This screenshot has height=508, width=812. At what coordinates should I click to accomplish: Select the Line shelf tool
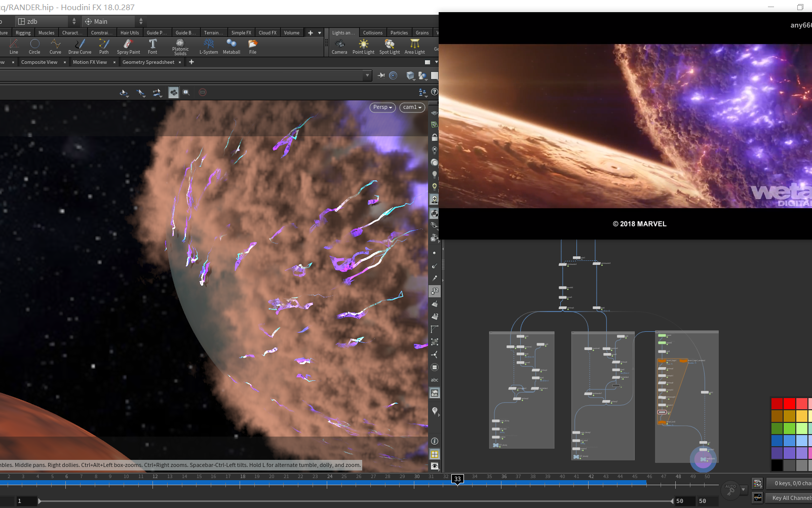[14, 47]
